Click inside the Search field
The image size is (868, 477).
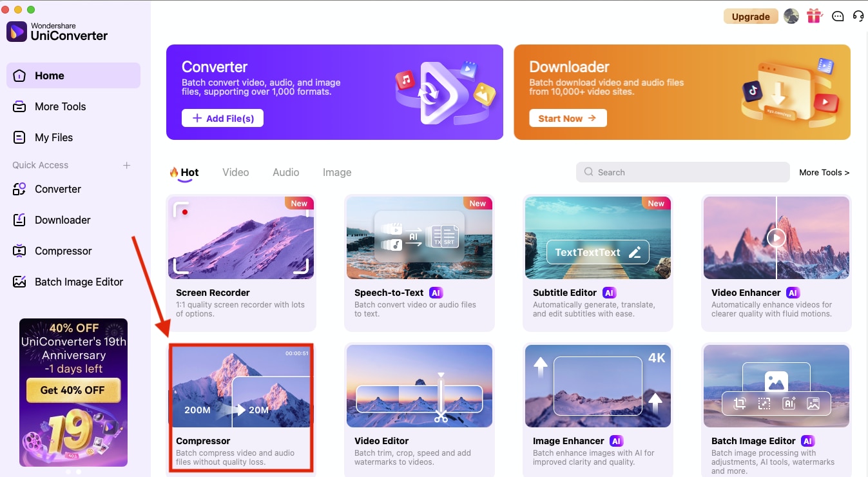point(682,172)
